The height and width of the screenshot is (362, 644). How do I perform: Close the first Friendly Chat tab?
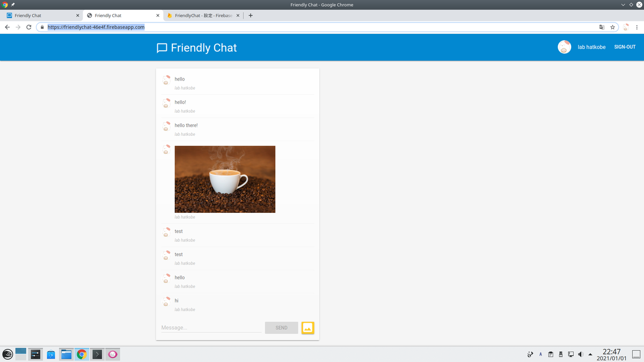point(78,16)
